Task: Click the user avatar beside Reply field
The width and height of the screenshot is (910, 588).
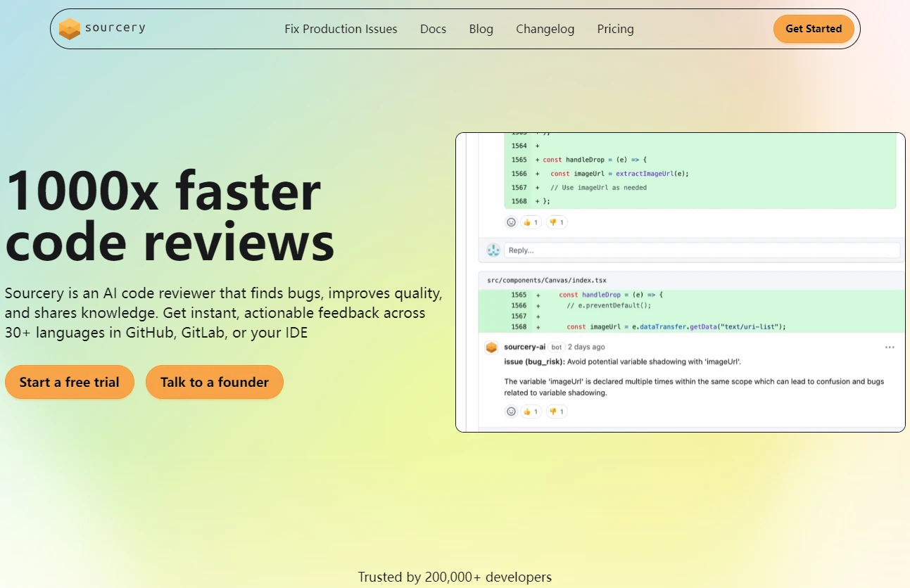Action: [x=493, y=250]
